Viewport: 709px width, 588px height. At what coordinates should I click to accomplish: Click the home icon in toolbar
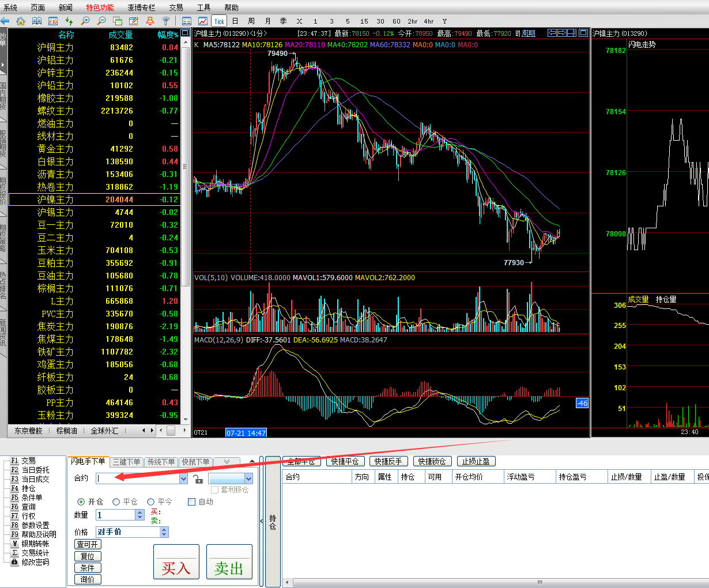tap(21, 21)
